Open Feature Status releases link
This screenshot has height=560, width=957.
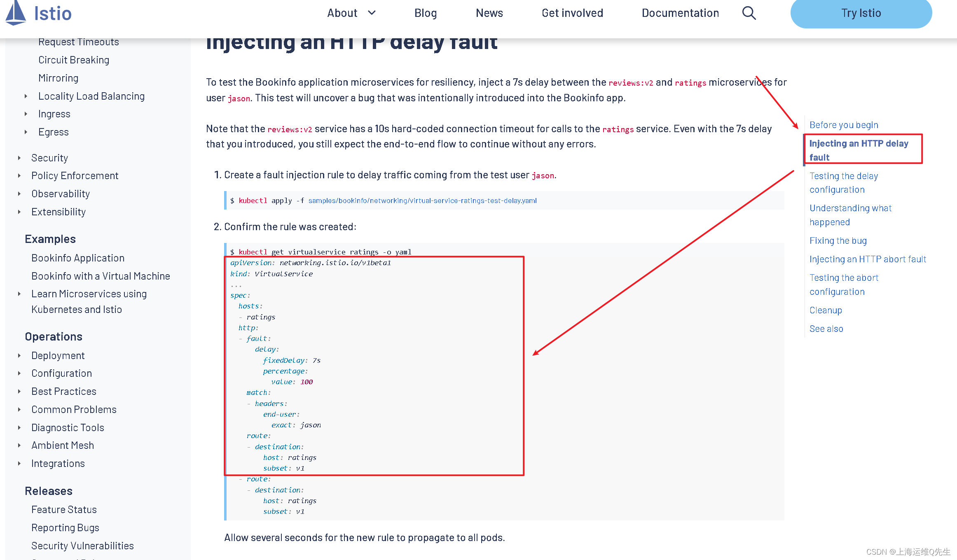64,510
